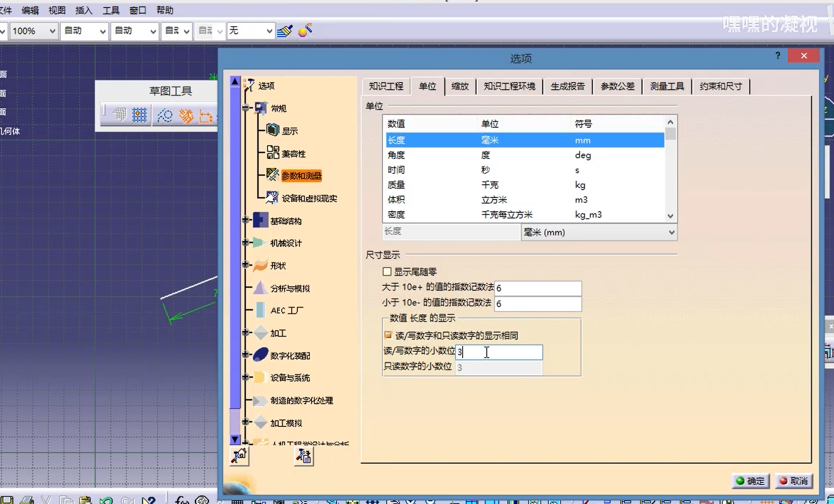Open the 插入 menu
The width and height of the screenshot is (834, 504).
point(84,10)
